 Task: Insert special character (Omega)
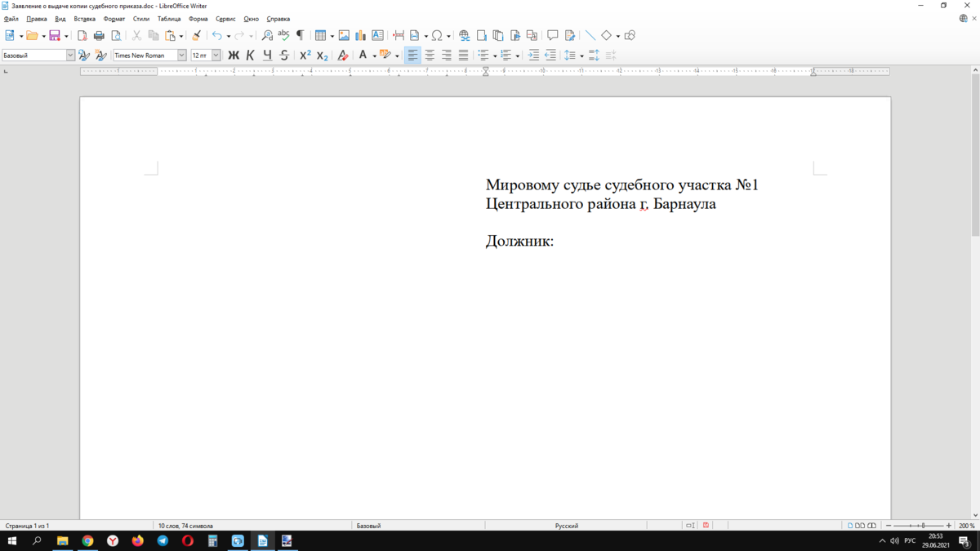(437, 36)
